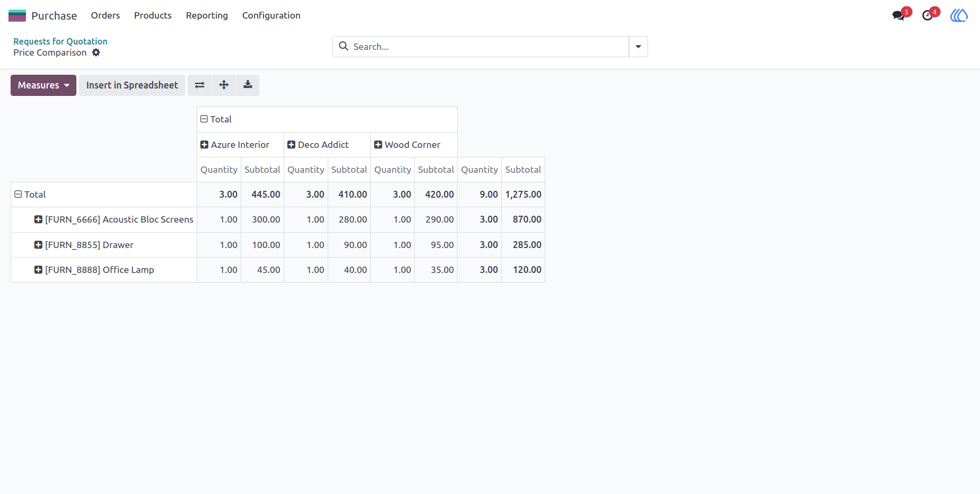The width and height of the screenshot is (980, 494).
Task: Click the 1,275.00 grand total cell
Action: pos(523,195)
